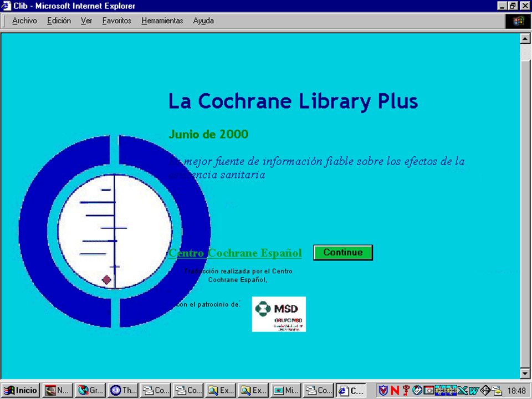532x399 pixels.
Task: Click the teal W Word tray icon
Action: pyautogui.click(x=474, y=390)
